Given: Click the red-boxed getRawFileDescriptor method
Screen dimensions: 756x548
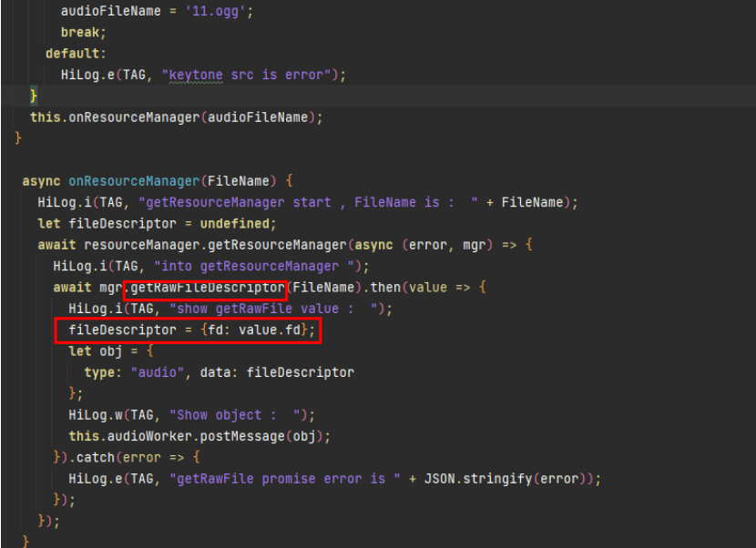Looking at the screenshot, I should point(206,288).
